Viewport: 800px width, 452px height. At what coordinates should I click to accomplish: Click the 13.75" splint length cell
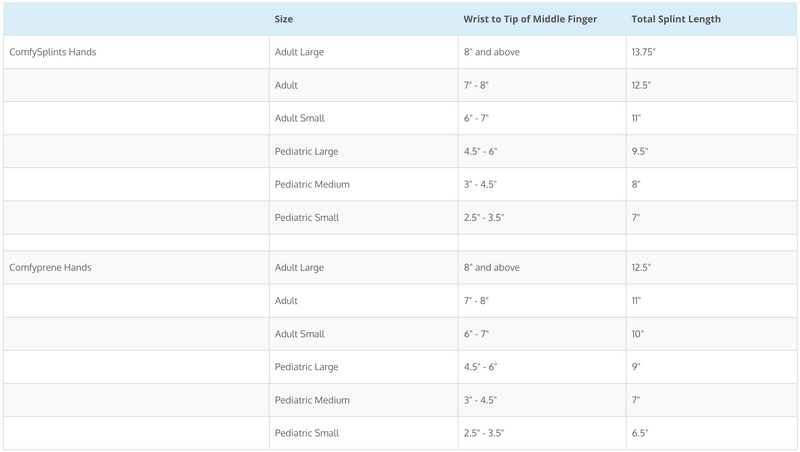646,52
